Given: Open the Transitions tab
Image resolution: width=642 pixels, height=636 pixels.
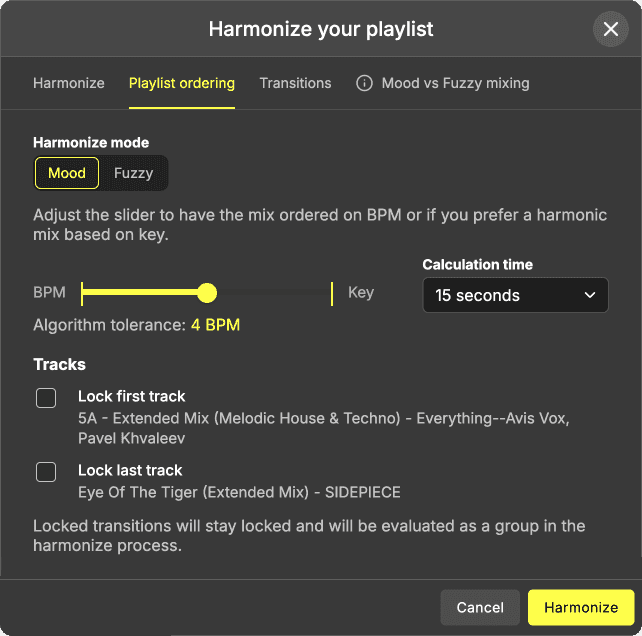Looking at the screenshot, I should coord(295,83).
